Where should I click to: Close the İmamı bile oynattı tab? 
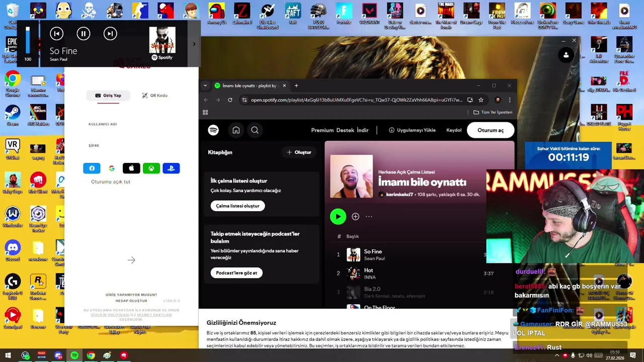click(x=284, y=86)
